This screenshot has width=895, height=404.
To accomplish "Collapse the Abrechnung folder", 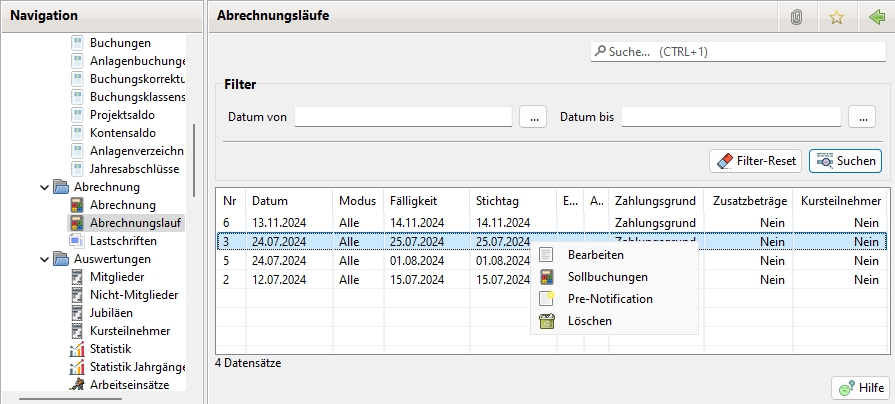I will [x=44, y=186].
